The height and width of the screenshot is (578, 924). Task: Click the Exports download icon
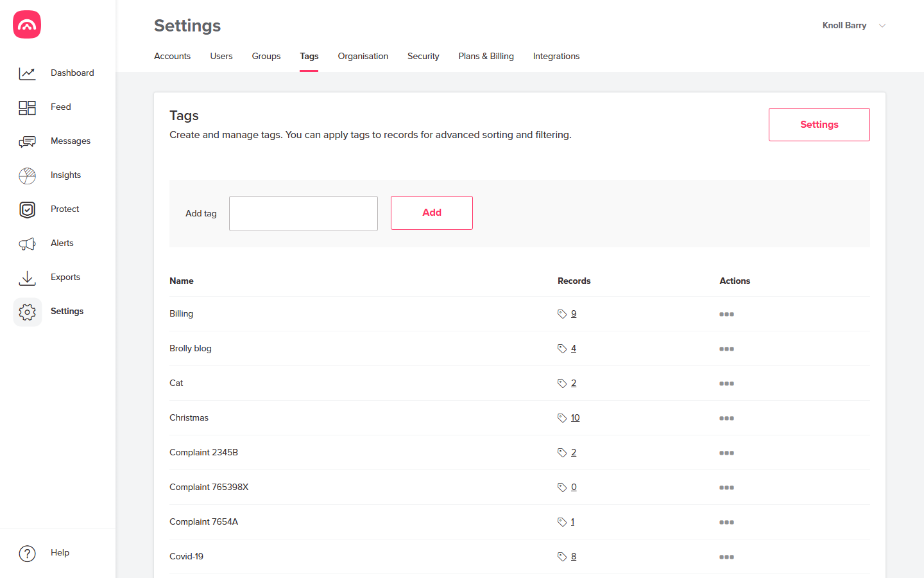[27, 277]
